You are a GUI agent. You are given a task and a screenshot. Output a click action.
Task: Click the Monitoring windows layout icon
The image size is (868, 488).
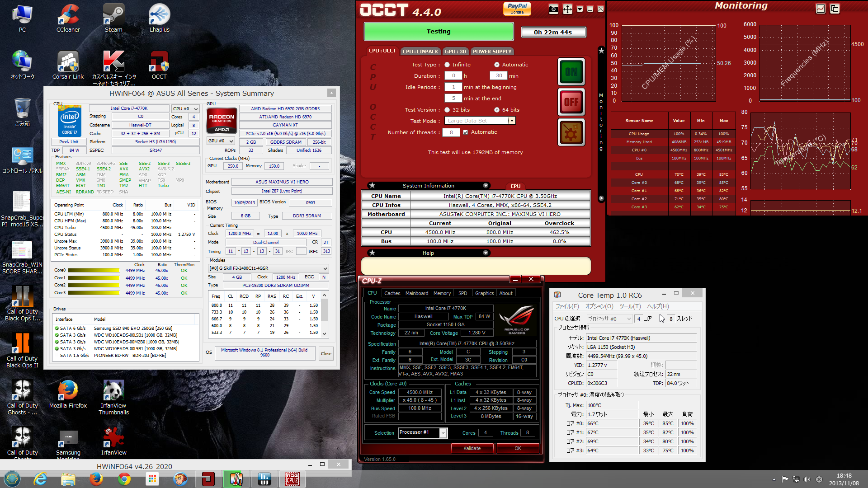point(835,9)
